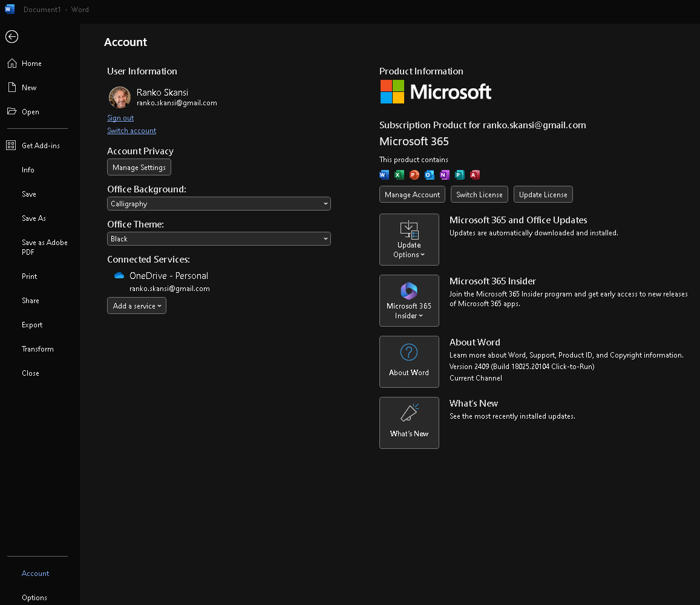This screenshot has width=700, height=605.
Task: Select Save As in the backstage menu
Action: [x=34, y=218]
